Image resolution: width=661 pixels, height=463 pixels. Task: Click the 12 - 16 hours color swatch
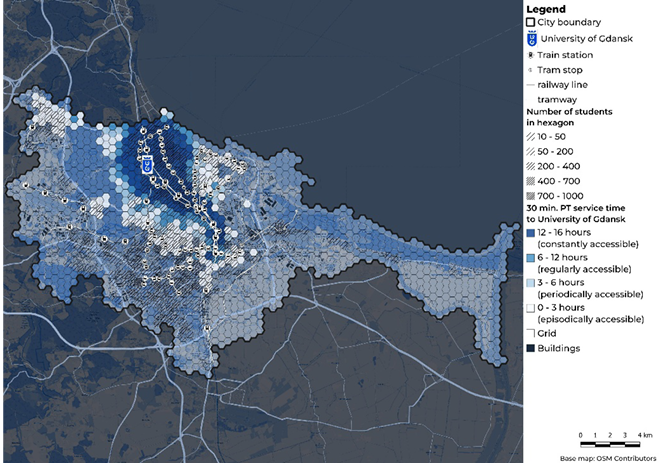pos(531,232)
